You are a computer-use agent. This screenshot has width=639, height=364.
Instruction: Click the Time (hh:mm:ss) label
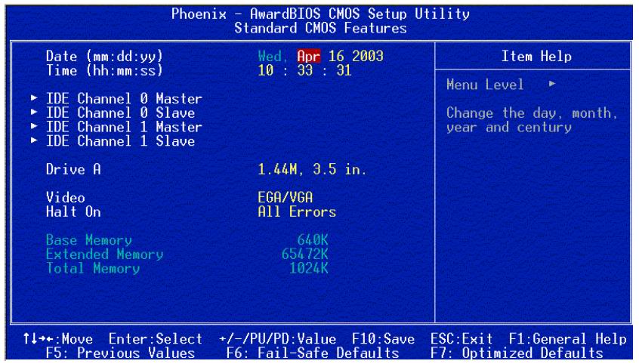(104, 70)
